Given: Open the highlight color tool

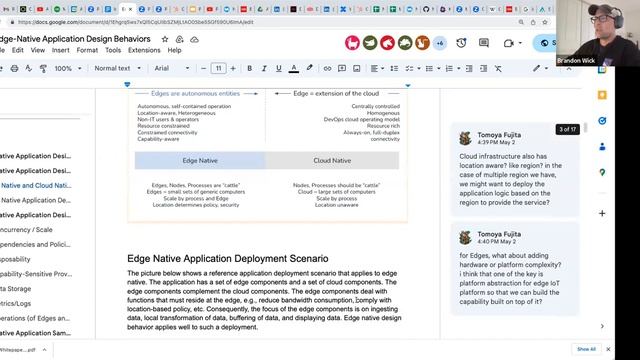Looking at the screenshot, I should click(x=309, y=68).
